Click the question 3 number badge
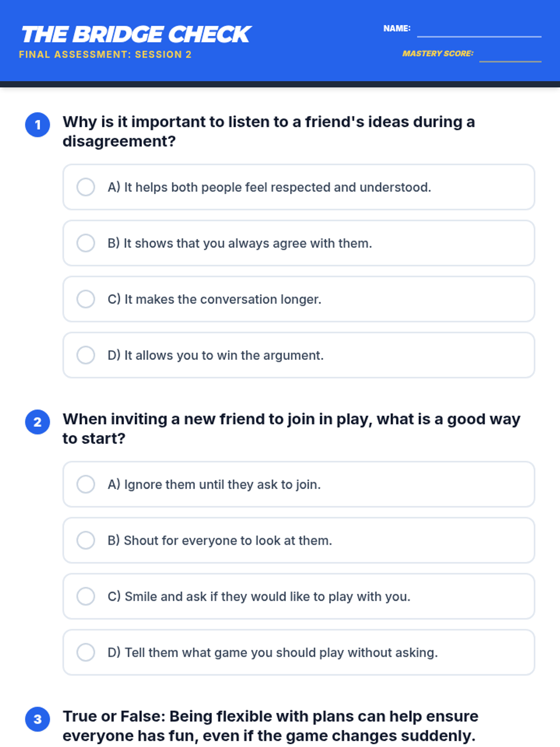The height and width of the screenshot is (747, 560). click(38, 719)
